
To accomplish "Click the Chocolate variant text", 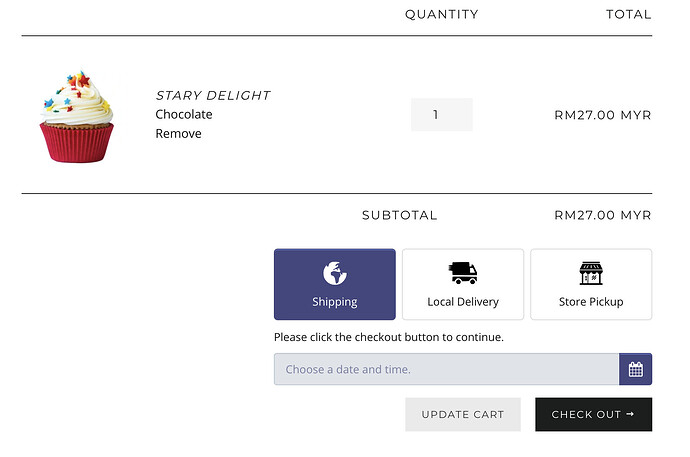I will tap(184, 115).
